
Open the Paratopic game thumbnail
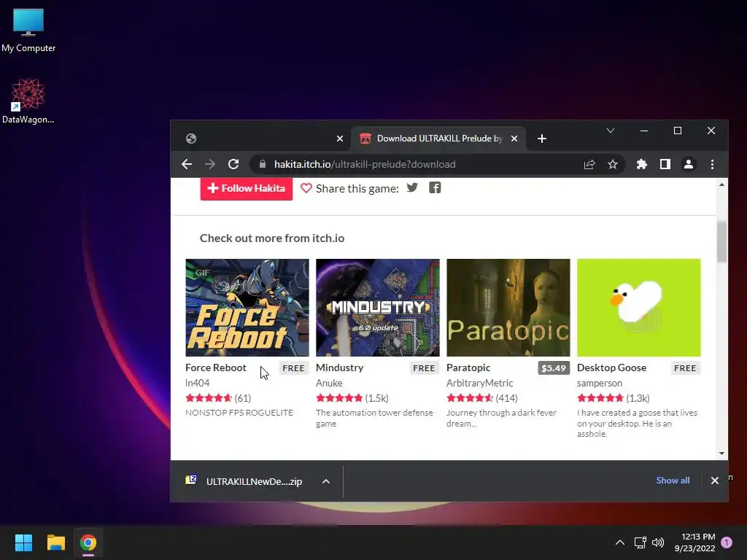point(508,308)
